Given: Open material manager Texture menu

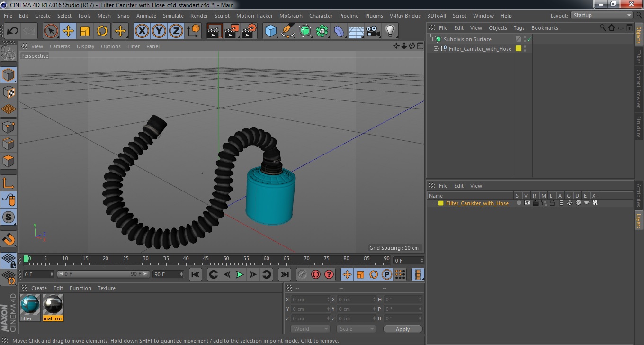Looking at the screenshot, I should pos(107,288).
